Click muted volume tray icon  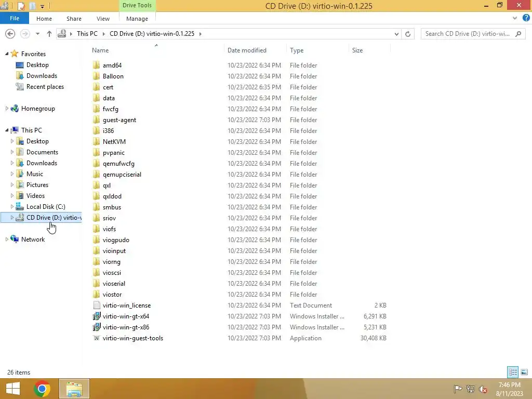pos(483,389)
